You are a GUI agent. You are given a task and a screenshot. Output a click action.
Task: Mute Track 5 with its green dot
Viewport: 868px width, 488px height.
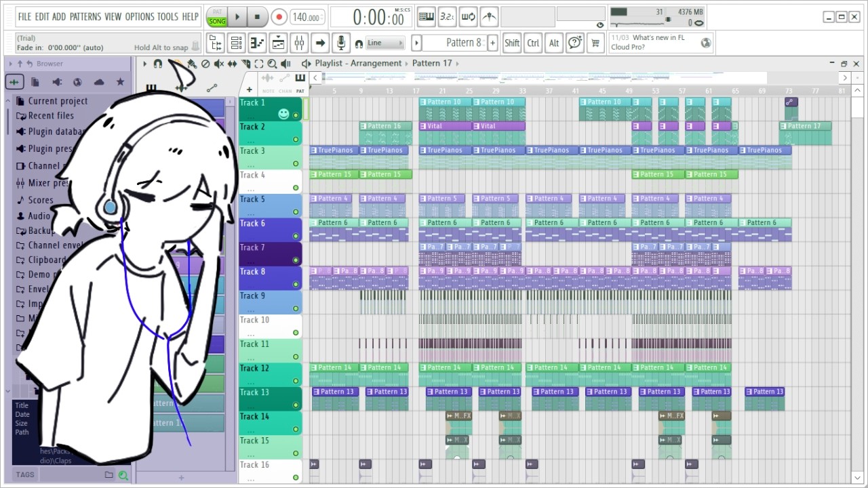[296, 212]
